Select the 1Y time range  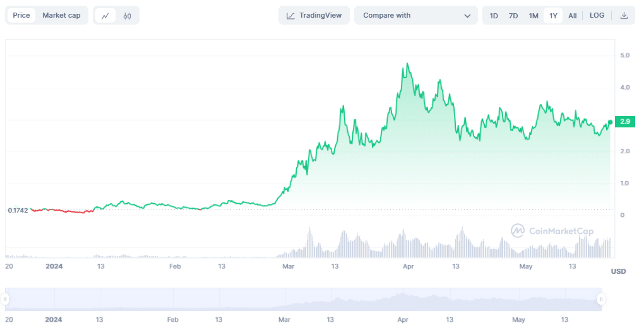[553, 15]
